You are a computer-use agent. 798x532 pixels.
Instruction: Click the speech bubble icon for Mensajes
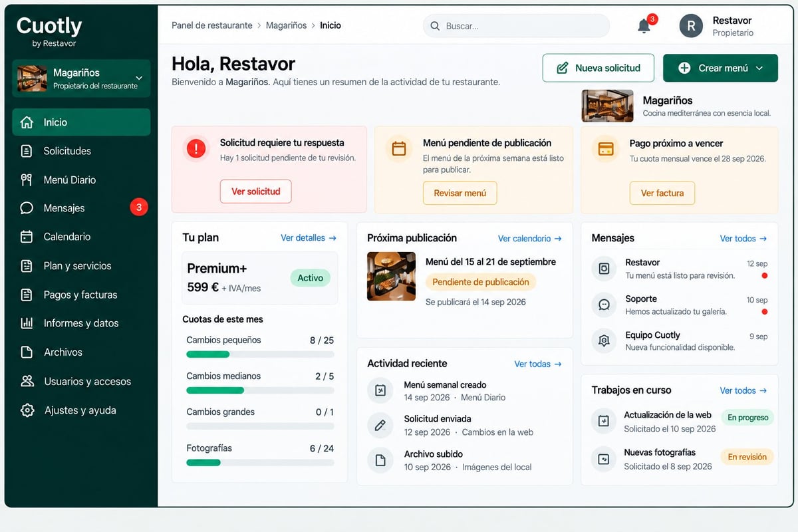[27, 208]
